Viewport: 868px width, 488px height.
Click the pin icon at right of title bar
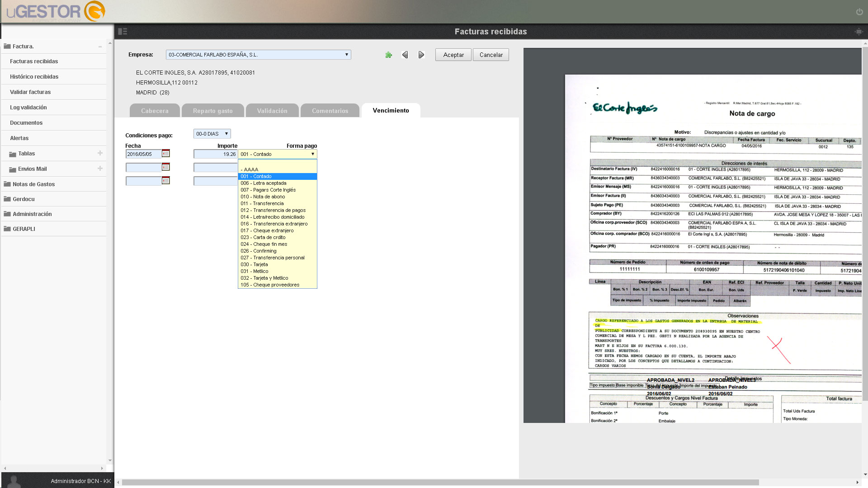[859, 32]
